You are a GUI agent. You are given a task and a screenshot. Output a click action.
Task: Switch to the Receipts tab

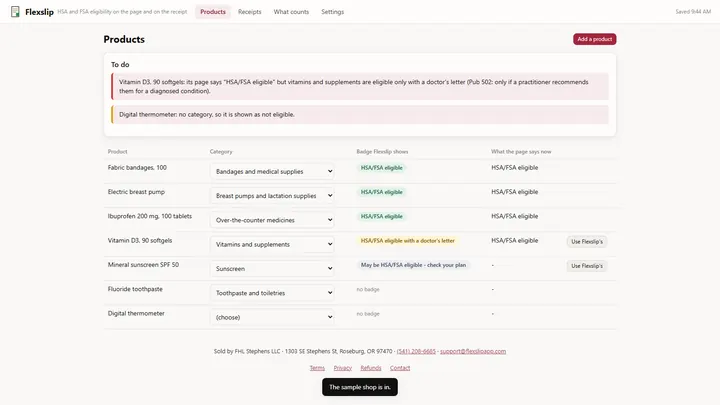tap(249, 12)
